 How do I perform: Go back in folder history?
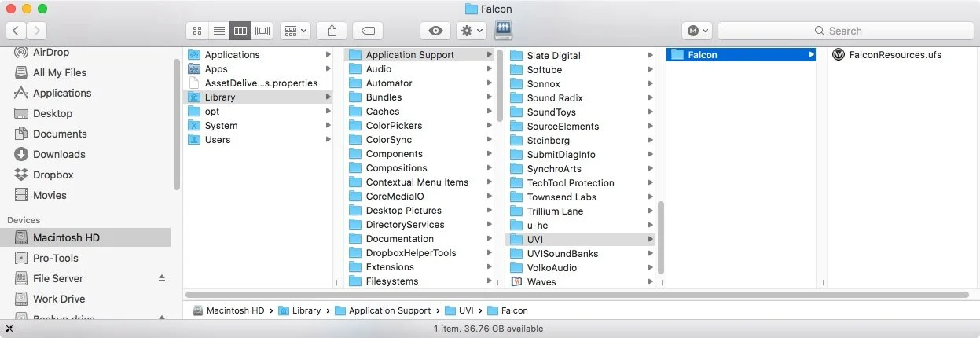tap(17, 31)
